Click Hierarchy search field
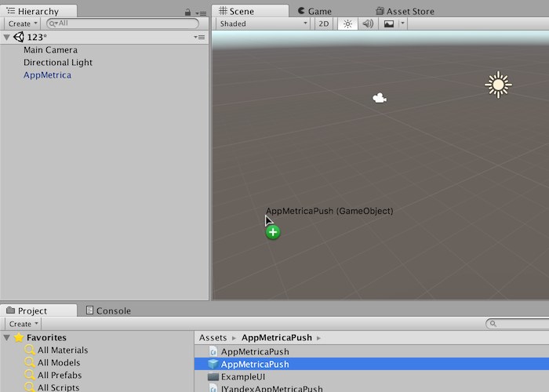The image size is (549, 392). point(122,24)
